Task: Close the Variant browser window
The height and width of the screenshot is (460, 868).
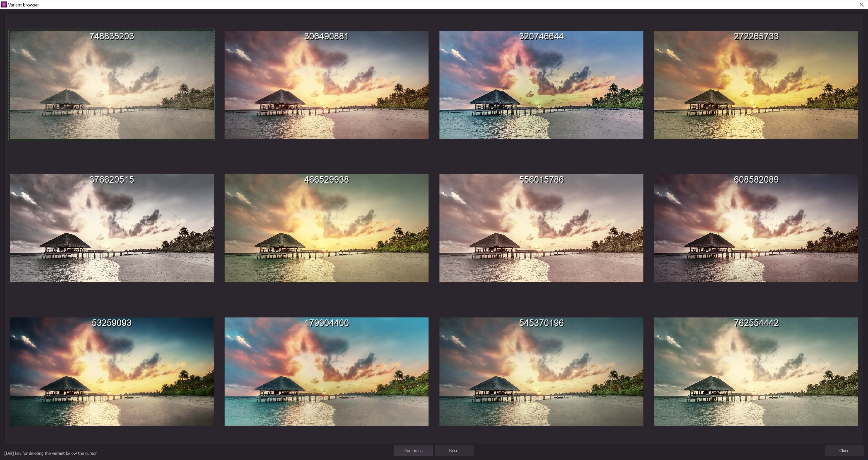Action: click(861, 5)
